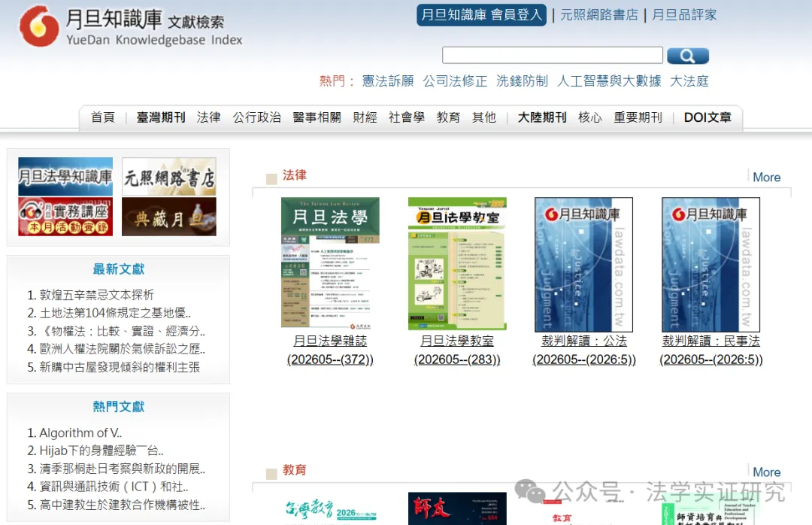Search hot keyword 洗錢防制

coord(522,80)
